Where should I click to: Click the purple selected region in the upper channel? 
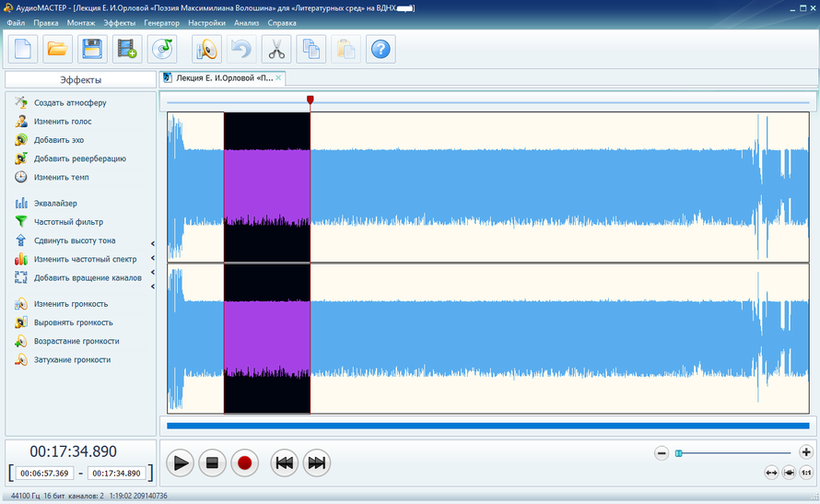(x=267, y=187)
